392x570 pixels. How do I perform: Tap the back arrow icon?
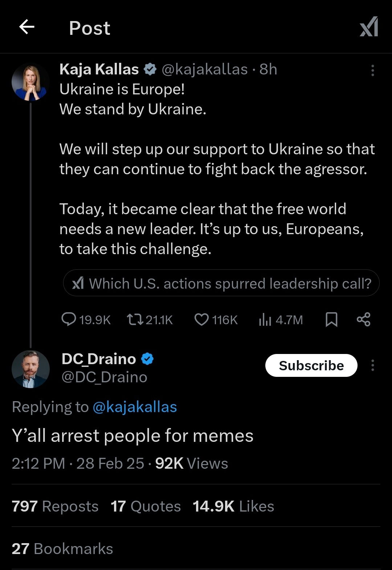(27, 27)
